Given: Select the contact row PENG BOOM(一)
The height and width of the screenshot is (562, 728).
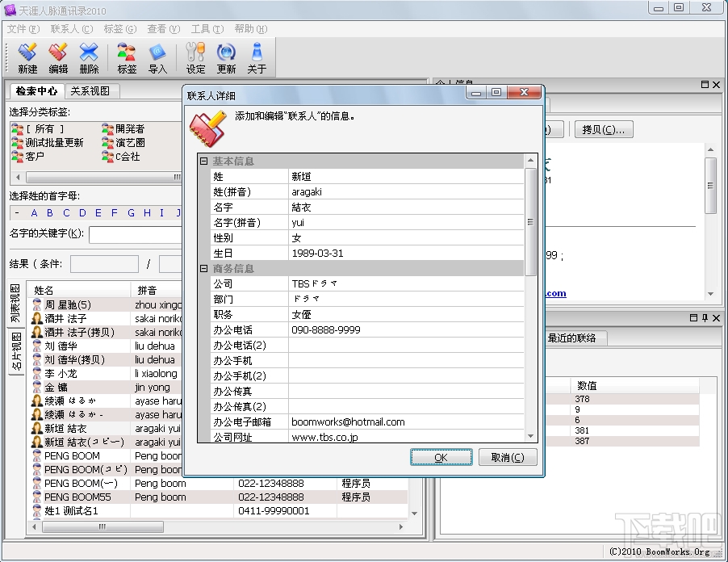Looking at the screenshot, I should (x=219, y=484).
